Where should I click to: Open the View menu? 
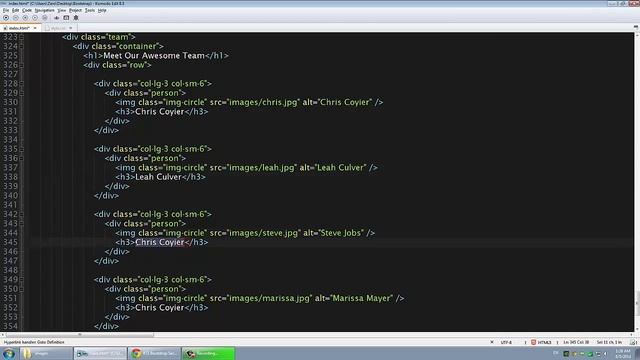pyautogui.click(x=62, y=10)
